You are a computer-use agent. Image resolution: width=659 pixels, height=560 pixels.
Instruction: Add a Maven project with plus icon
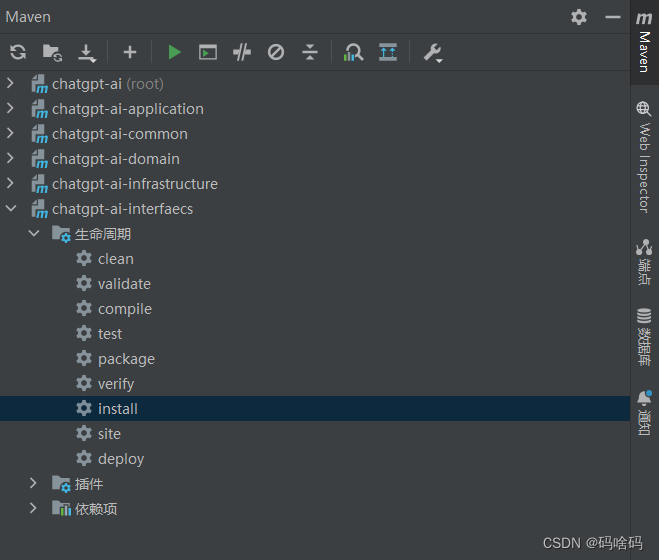[x=129, y=53]
